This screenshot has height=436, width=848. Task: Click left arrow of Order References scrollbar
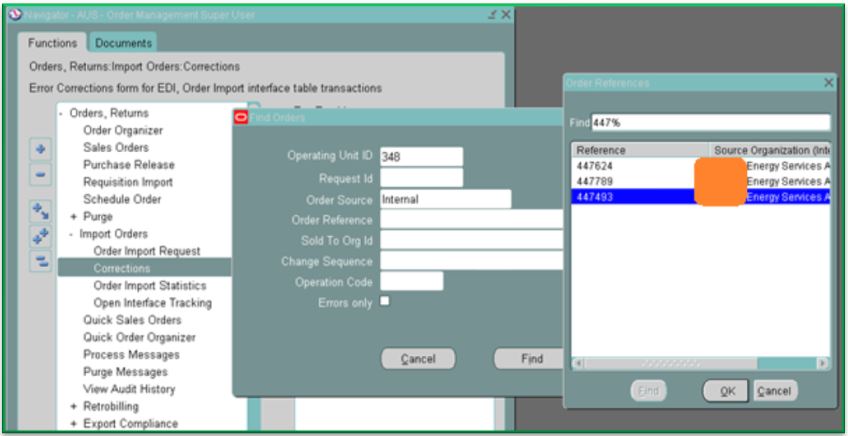tap(578, 364)
